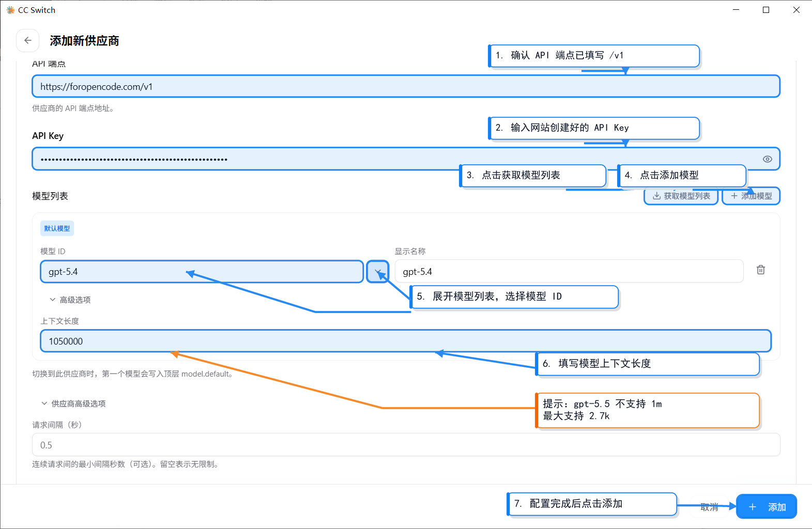Click the 模型列表 label
Viewport: 812px width, 529px height.
[50, 196]
